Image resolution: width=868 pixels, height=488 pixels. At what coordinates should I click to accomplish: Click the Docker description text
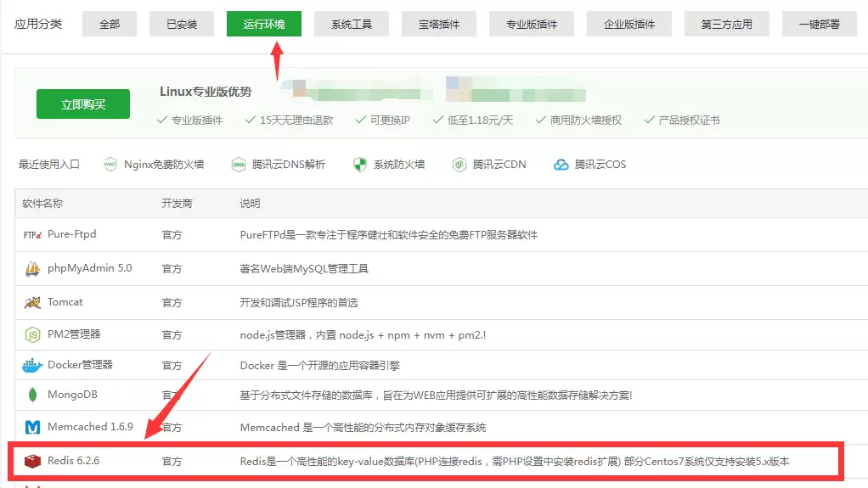tap(320, 365)
